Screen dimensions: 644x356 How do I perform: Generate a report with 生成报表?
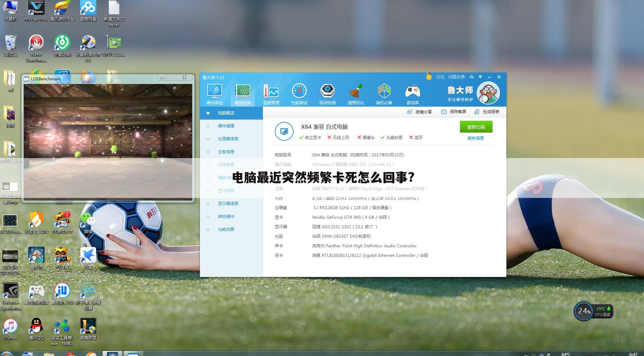point(486,111)
